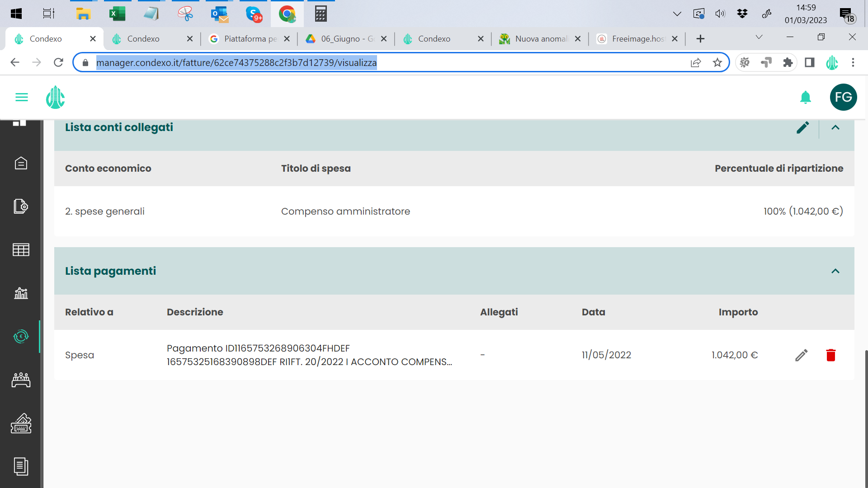
Task: Click the 'Spesa' cell in payments
Action: tap(80, 355)
